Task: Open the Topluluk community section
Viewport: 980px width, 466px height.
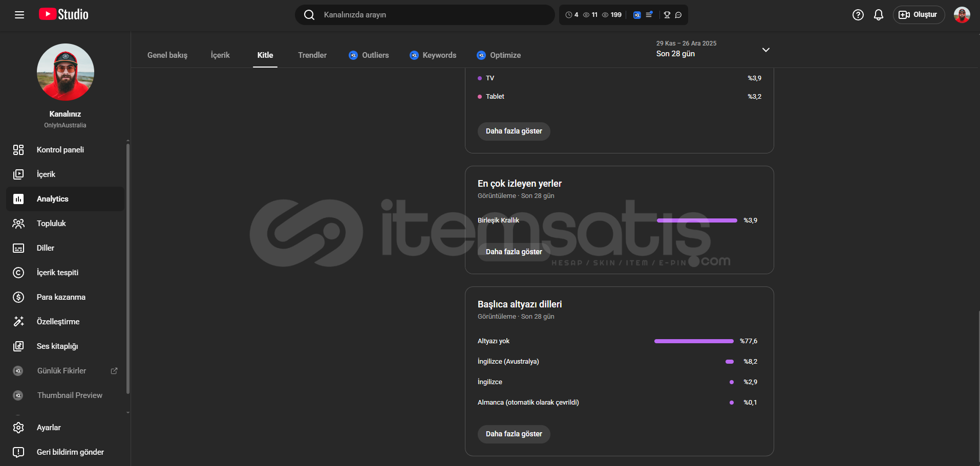Action: 51,224
